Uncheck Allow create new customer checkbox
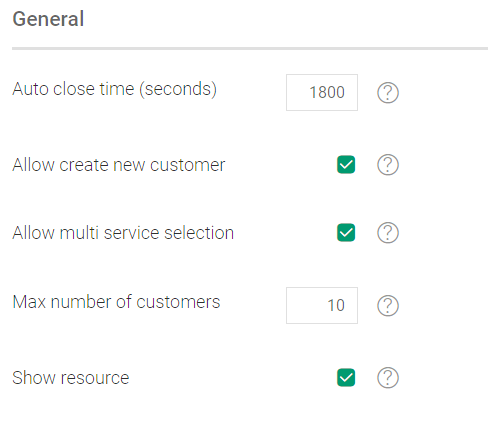 tap(346, 165)
